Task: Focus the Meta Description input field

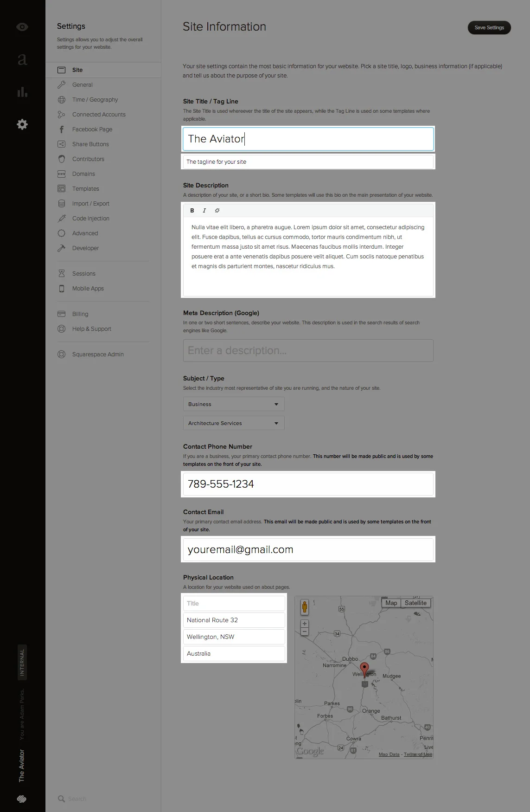Action: [308, 350]
